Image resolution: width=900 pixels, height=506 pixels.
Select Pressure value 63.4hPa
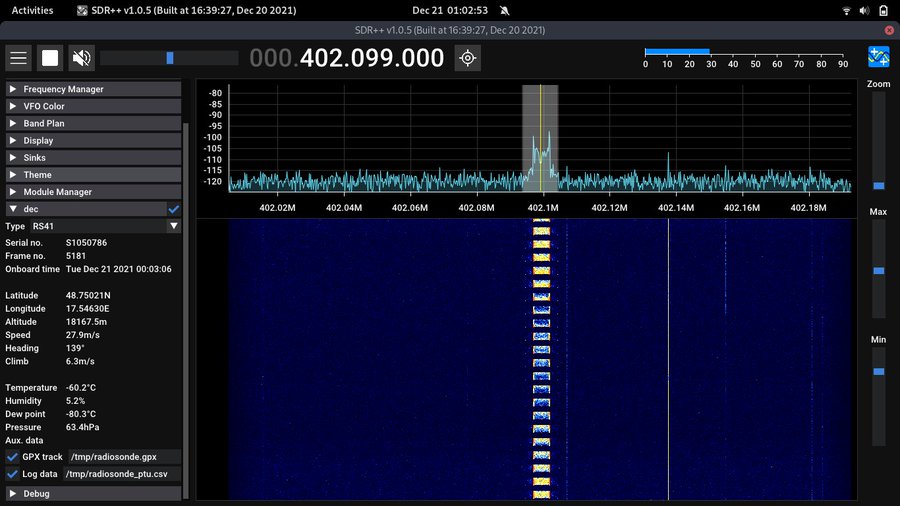(82, 427)
